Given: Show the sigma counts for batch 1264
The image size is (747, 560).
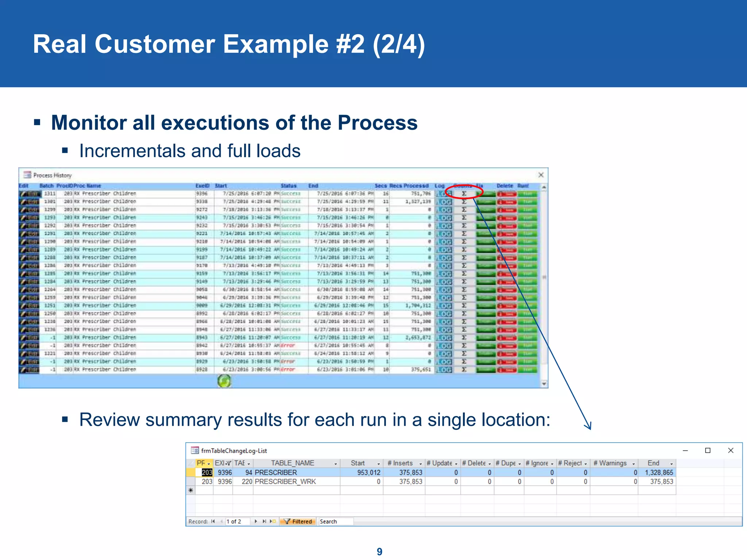Looking at the screenshot, I should coord(464,289).
